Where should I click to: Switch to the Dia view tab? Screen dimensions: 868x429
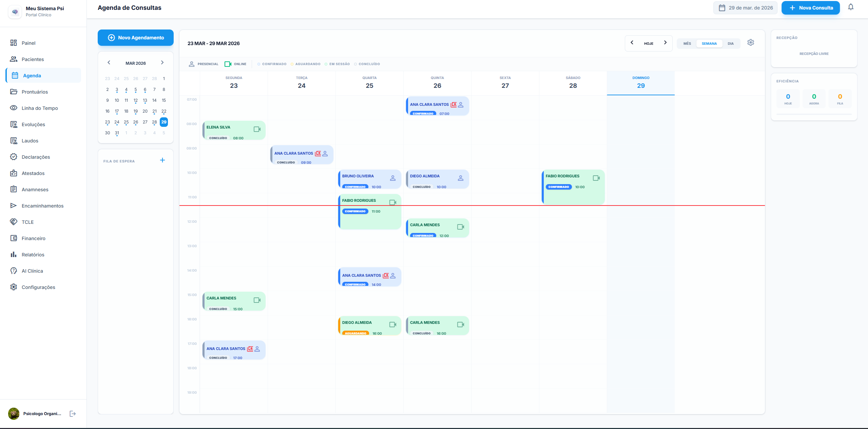click(730, 43)
